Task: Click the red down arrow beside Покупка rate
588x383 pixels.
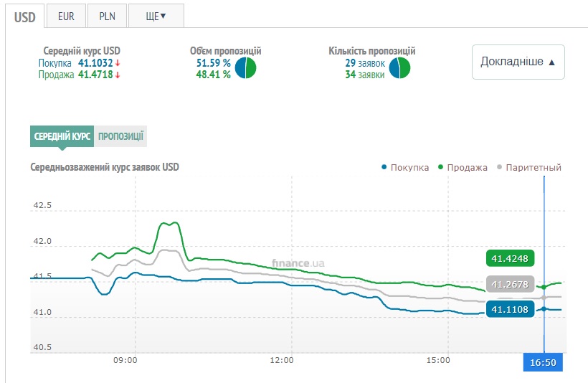Action: click(118, 63)
